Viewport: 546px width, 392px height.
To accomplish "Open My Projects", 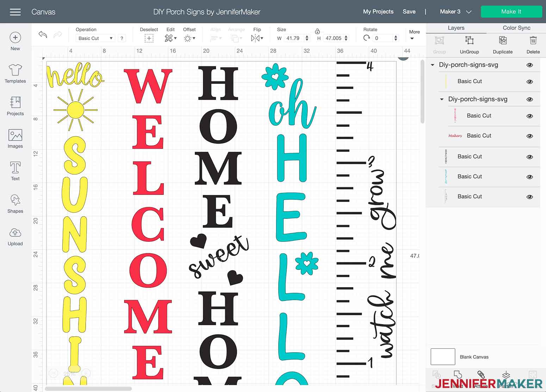I will (378, 12).
